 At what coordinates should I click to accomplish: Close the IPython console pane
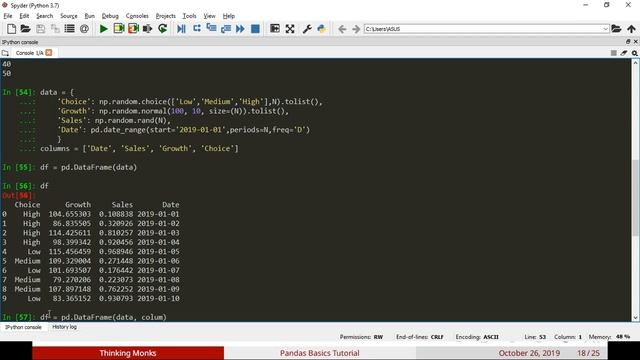[x=635, y=42]
